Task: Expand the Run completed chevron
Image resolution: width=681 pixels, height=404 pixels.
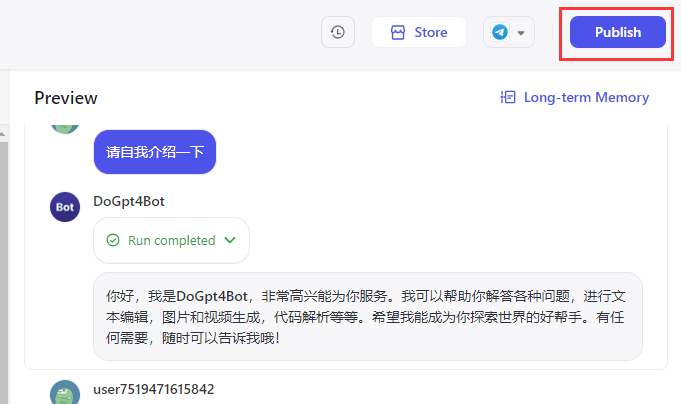Action: (x=230, y=240)
